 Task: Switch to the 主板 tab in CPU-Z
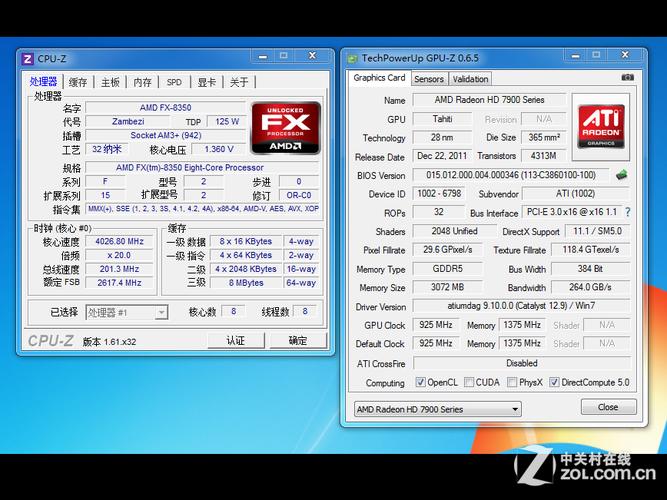110,82
